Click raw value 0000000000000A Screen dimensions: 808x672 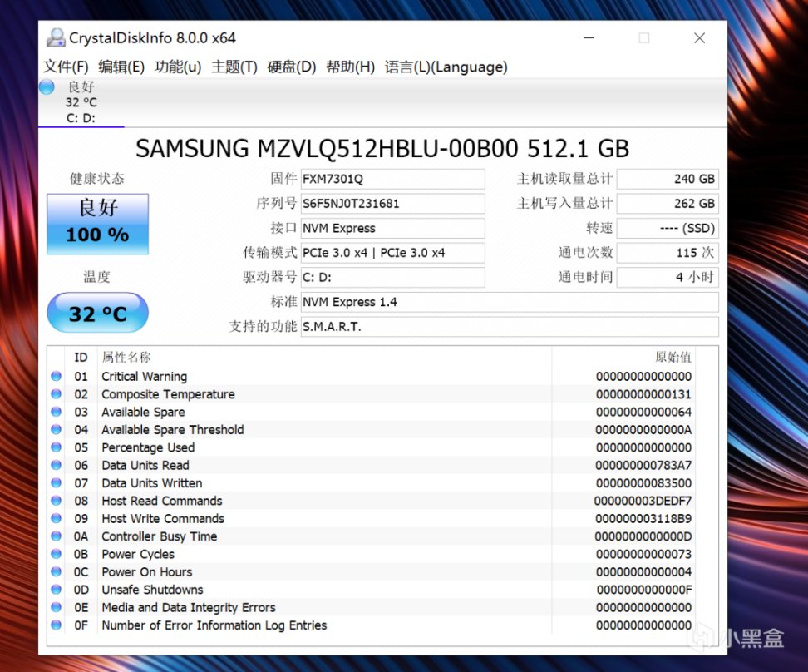tap(643, 430)
